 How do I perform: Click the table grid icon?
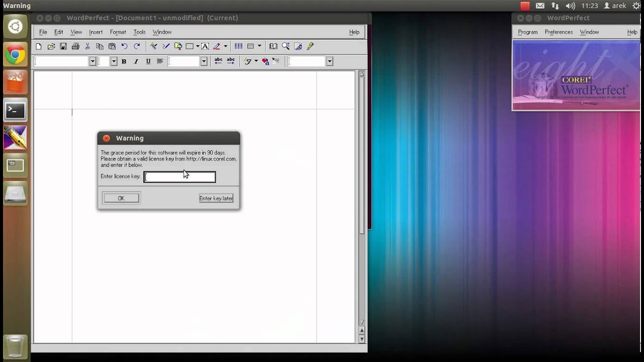(251, 46)
